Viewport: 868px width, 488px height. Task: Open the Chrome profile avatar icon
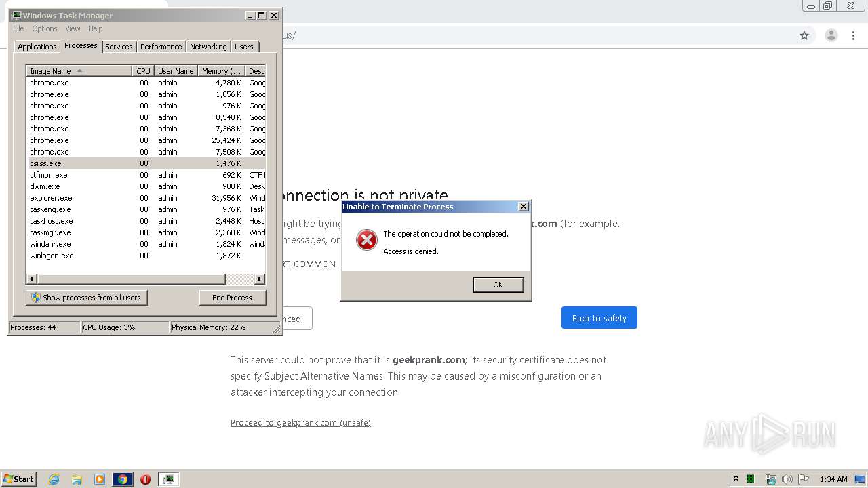pyautogui.click(x=831, y=35)
